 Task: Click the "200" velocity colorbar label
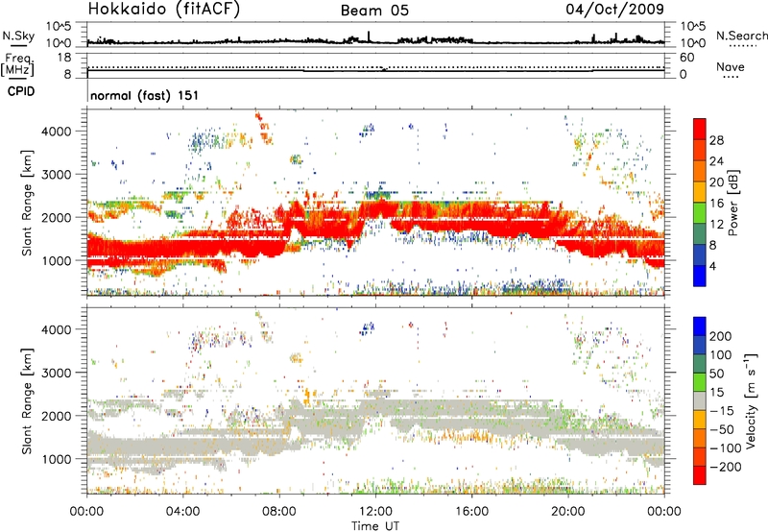point(721,336)
